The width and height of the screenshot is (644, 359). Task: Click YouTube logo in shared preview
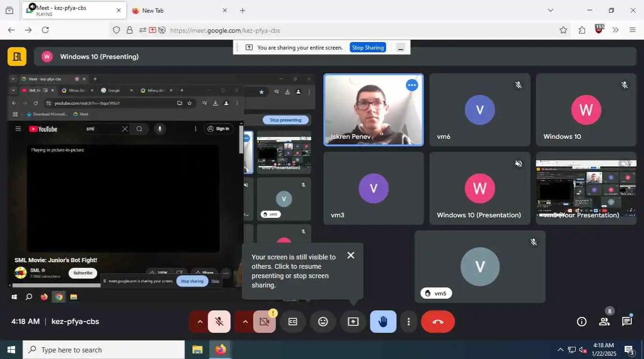pyautogui.click(x=43, y=129)
